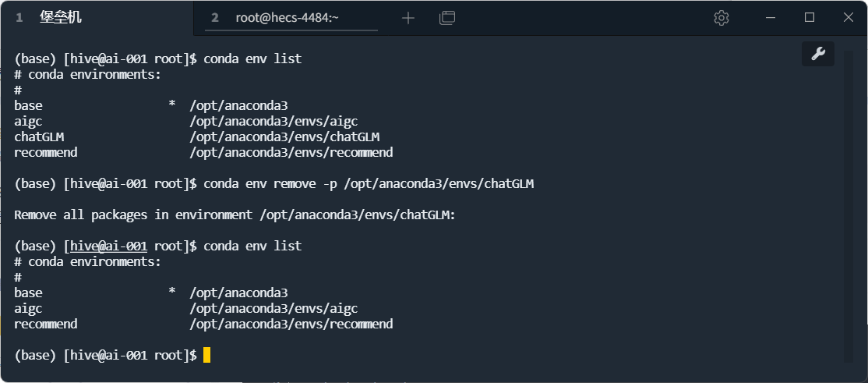This screenshot has height=383, width=868.
Task: Click the conda env remove command line
Action: click(369, 183)
